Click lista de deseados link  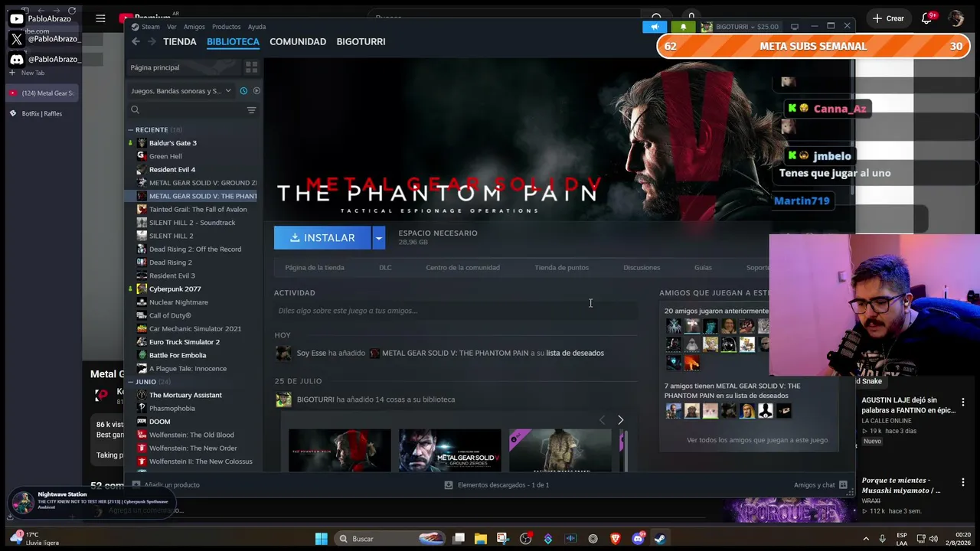[x=575, y=354]
